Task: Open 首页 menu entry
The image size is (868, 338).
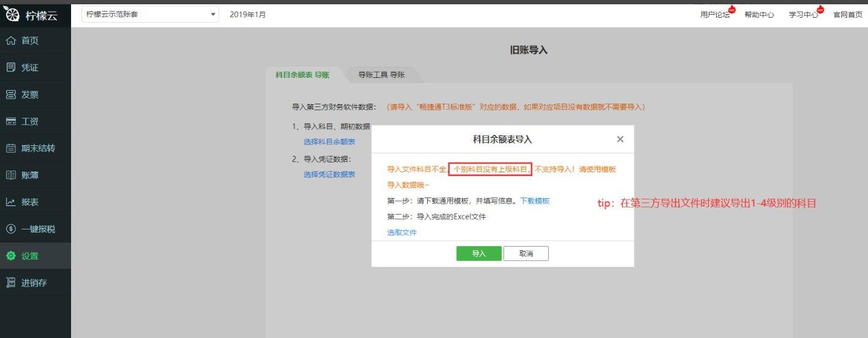Action: coord(36,40)
